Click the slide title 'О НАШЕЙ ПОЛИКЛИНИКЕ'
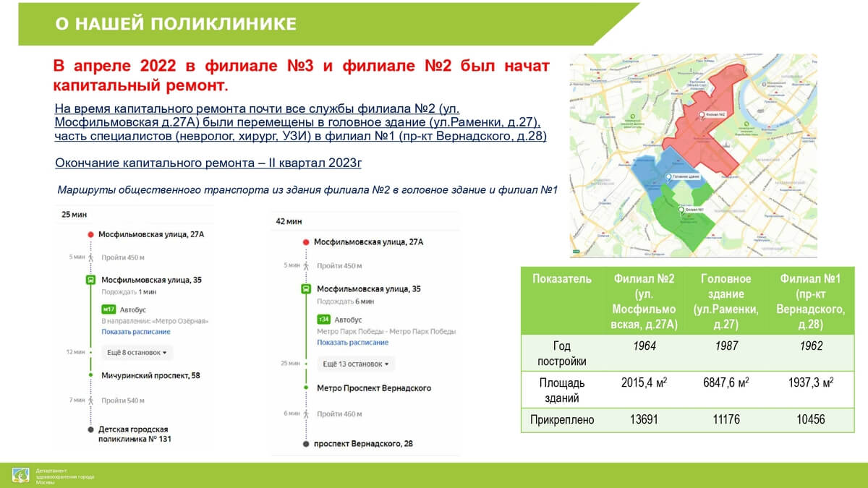 (176, 24)
